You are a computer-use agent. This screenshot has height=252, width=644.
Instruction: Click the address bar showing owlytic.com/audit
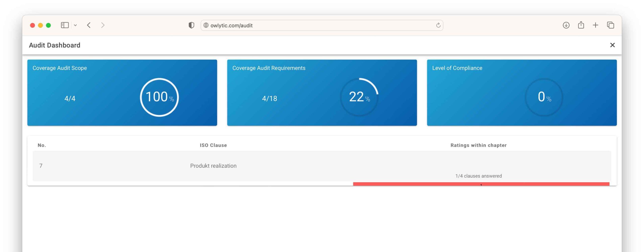click(319, 25)
